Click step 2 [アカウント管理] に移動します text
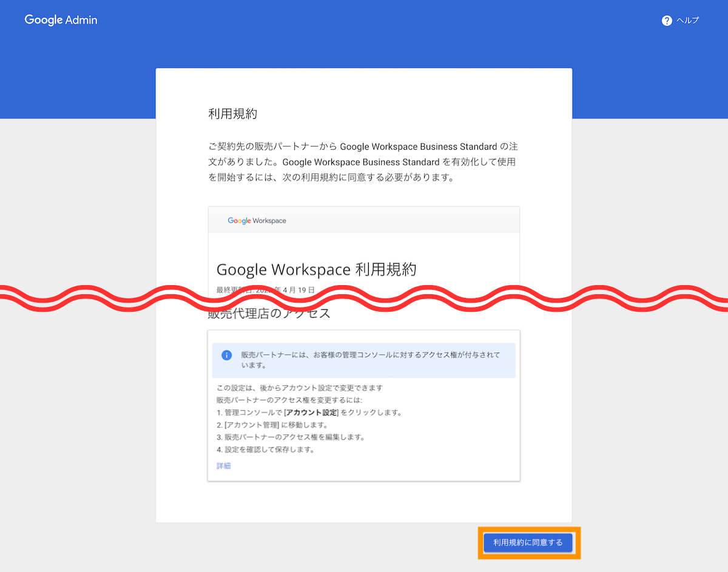This screenshot has width=728, height=572. click(272, 425)
